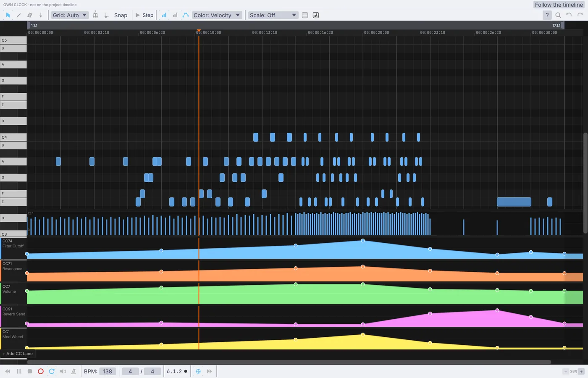Select the down-arrow velocity tool
The image size is (588, 378).
click(41, 15)
